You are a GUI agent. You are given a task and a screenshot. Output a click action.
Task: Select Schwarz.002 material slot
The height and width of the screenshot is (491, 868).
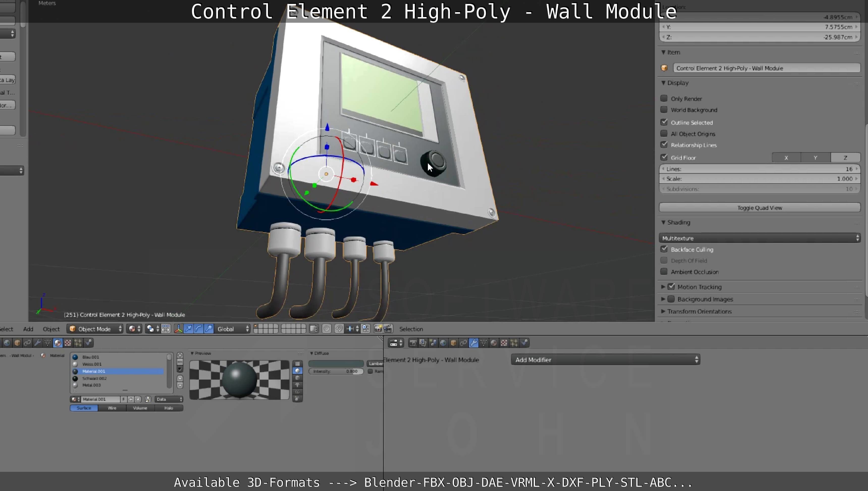[118, 378]
